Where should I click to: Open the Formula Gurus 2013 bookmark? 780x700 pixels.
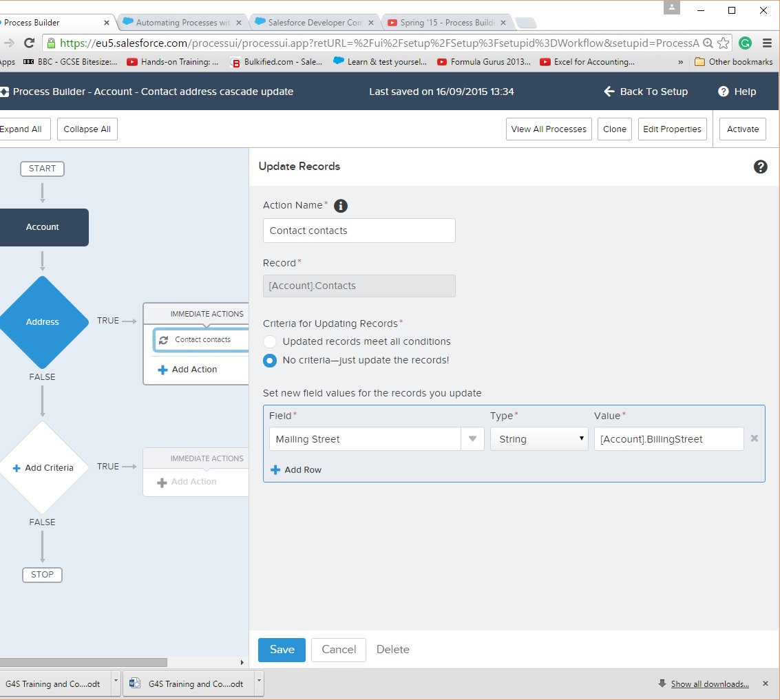(x=483, y=62)
